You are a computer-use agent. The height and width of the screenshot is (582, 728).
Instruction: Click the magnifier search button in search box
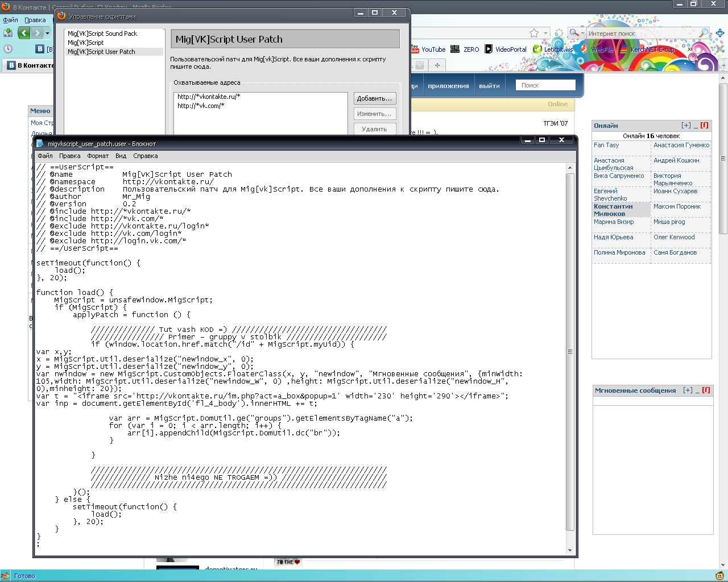point(704,33)
